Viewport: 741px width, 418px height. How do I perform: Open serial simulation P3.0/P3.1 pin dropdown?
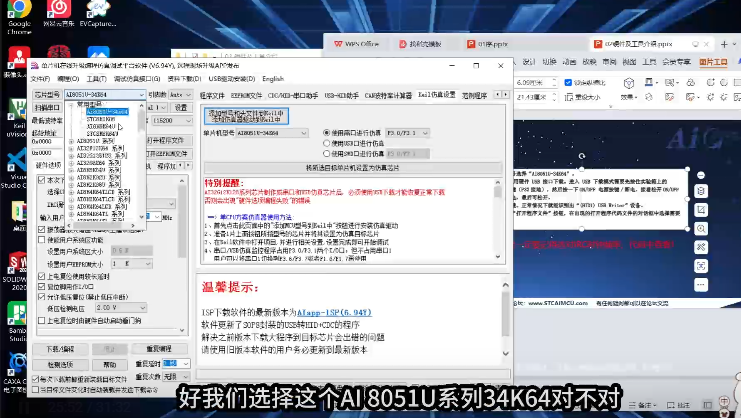[x=407, y=133]
